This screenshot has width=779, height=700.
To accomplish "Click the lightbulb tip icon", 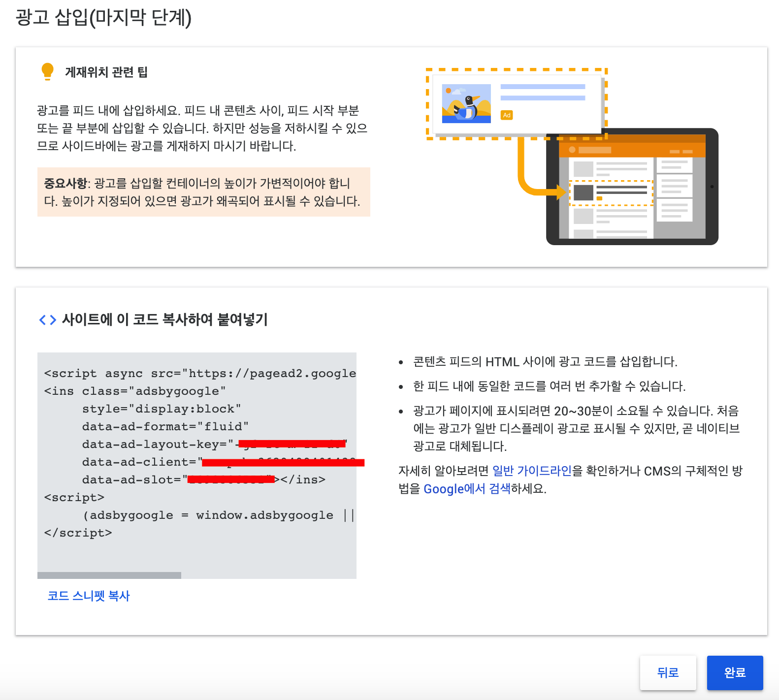I will [47, 72].
